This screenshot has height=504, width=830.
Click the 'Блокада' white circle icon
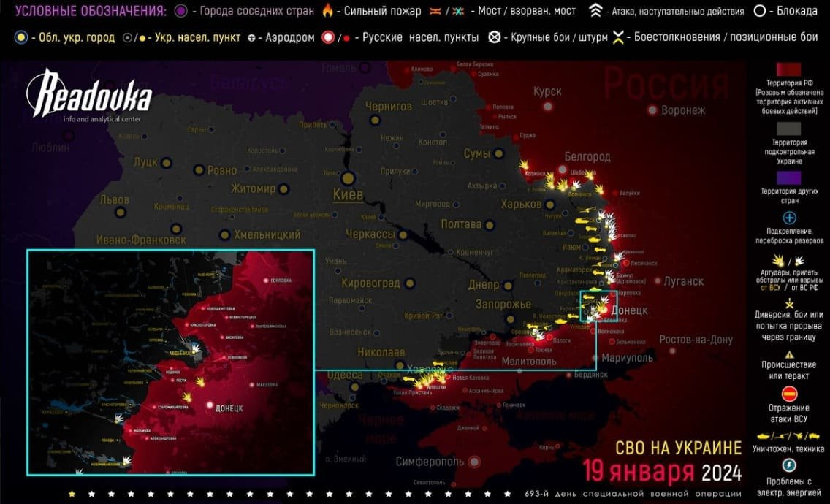coord(760,12)
